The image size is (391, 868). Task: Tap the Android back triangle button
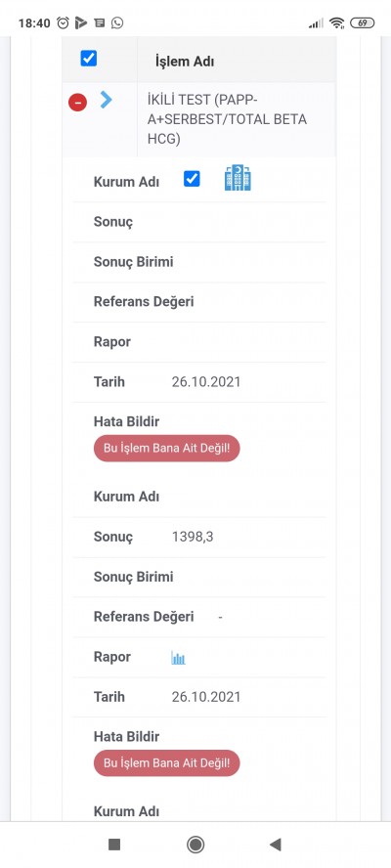coord(276,845)
